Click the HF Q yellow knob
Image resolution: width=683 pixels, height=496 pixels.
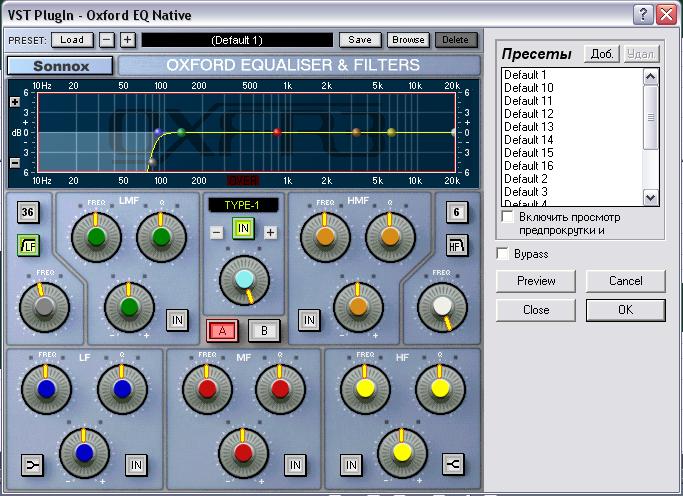(440, 389)
